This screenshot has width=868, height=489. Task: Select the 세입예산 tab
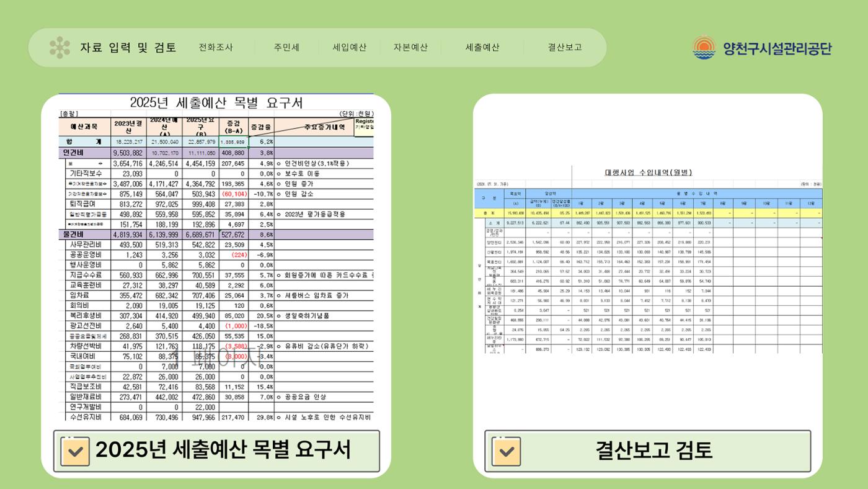pyautogui.click(x=350, y=47)
